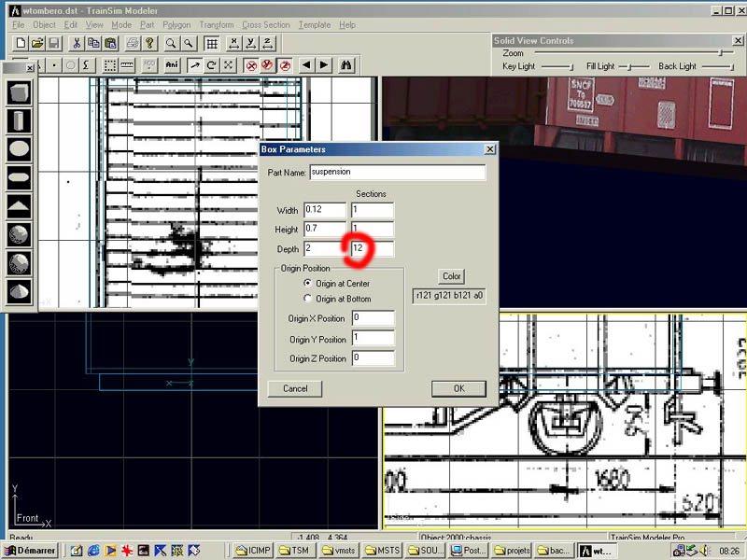This screenshot has width=747, height=560.
Task: Open file using the folder toolbar icon
Action: 37,44
